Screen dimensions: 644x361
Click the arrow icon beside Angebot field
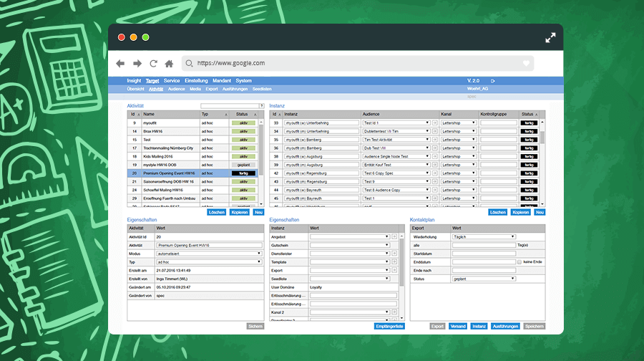394,237
